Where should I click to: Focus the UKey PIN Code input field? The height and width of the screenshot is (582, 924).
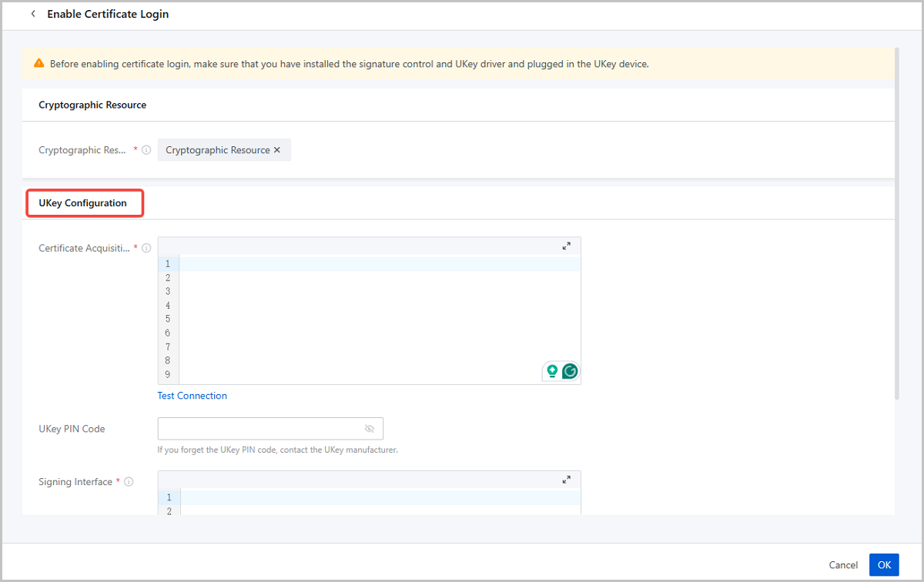(x=258, y=429)
